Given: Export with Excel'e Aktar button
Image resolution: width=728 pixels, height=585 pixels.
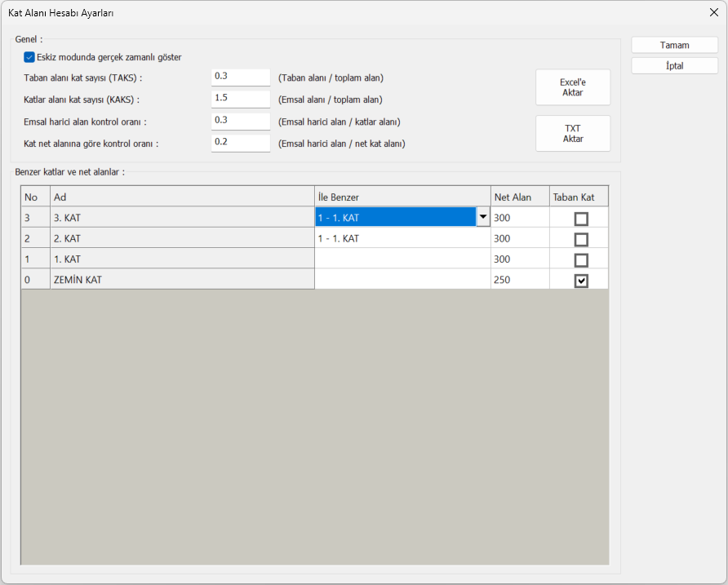Looking at the screenshot, I should tap(572, 87).
